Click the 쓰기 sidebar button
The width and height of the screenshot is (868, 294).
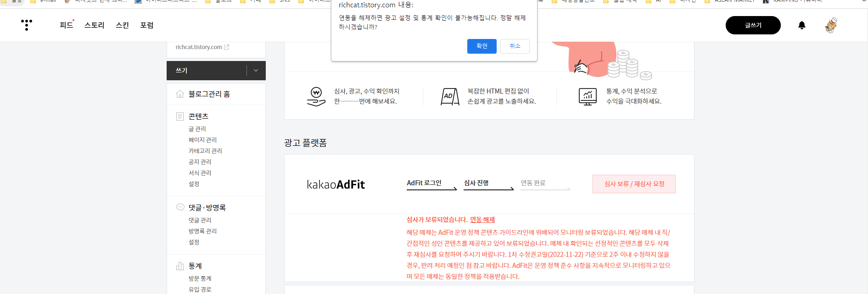coord(207,71)
